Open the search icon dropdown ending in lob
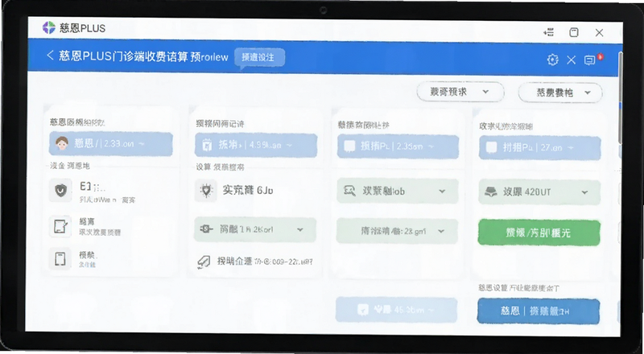Image resolution: width=644 pixels, height=354 pixels. click(397, 191)
